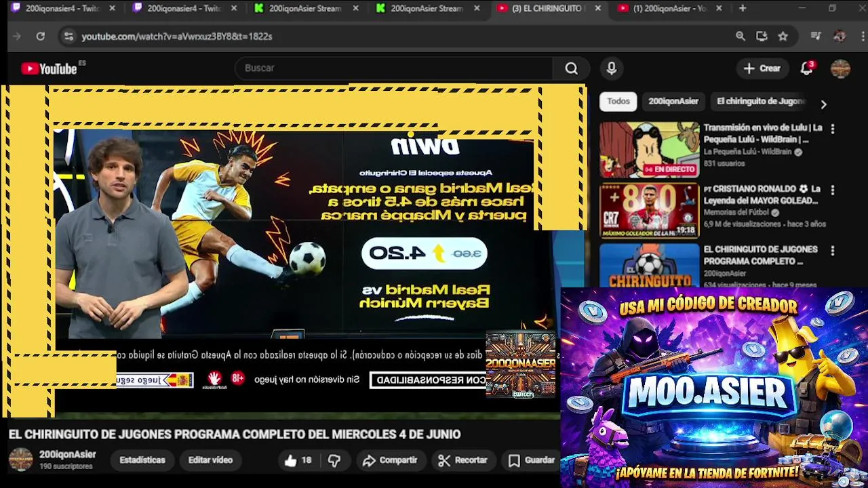Viewport: 868px width, 488px height.
Task: Open options for Lulu live stream video
Action: 833,129
